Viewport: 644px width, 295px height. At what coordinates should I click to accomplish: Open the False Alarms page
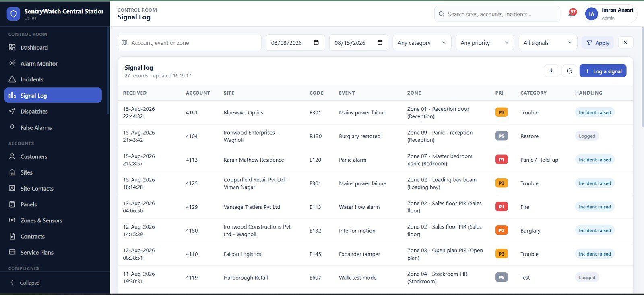pos(53,127)
